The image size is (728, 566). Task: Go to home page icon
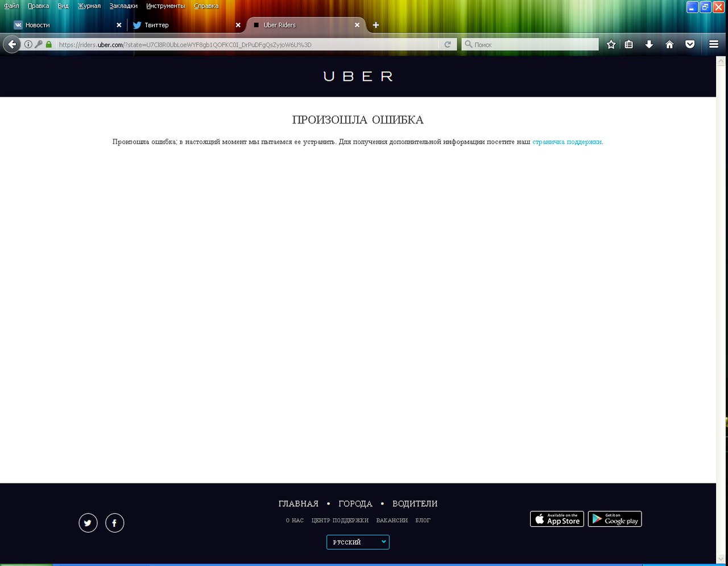tap(669, 44)
